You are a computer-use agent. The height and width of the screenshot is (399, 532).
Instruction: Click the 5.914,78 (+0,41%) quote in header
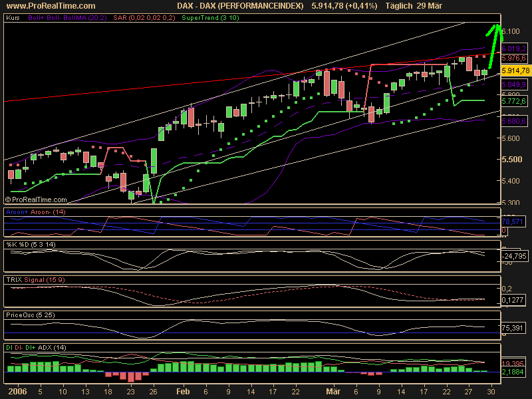point(344,6)
